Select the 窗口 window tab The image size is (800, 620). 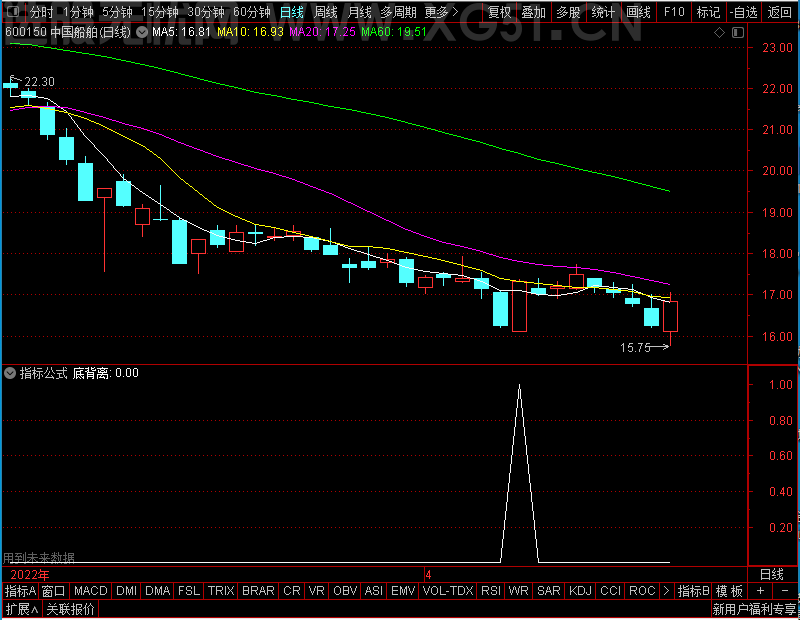54,591
